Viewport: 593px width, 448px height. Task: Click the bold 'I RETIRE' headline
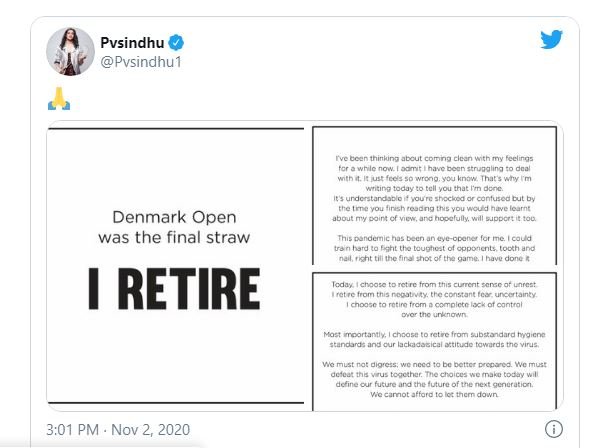[174, 289]
